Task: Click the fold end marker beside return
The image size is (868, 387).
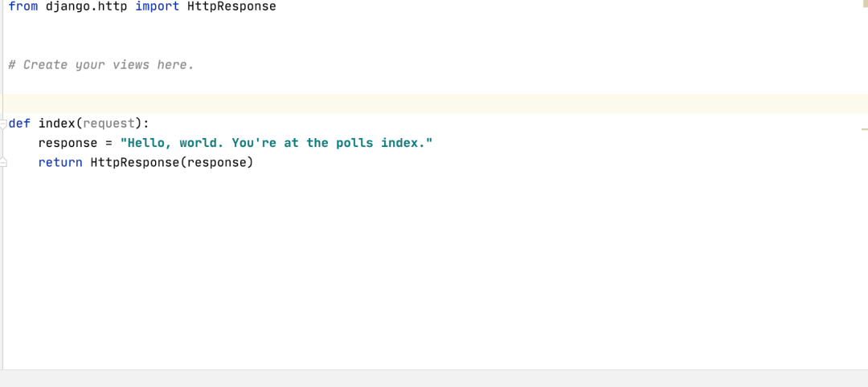Action: click(2, 162)
